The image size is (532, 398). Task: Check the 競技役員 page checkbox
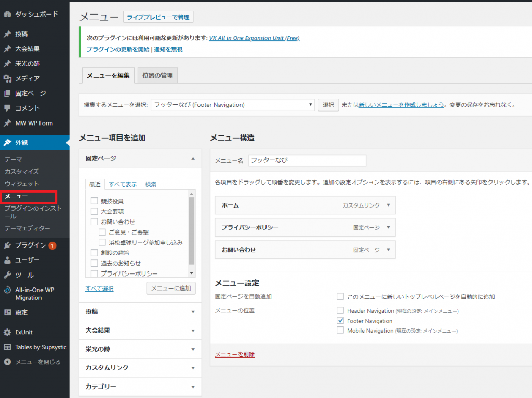[x=94, y=201]
